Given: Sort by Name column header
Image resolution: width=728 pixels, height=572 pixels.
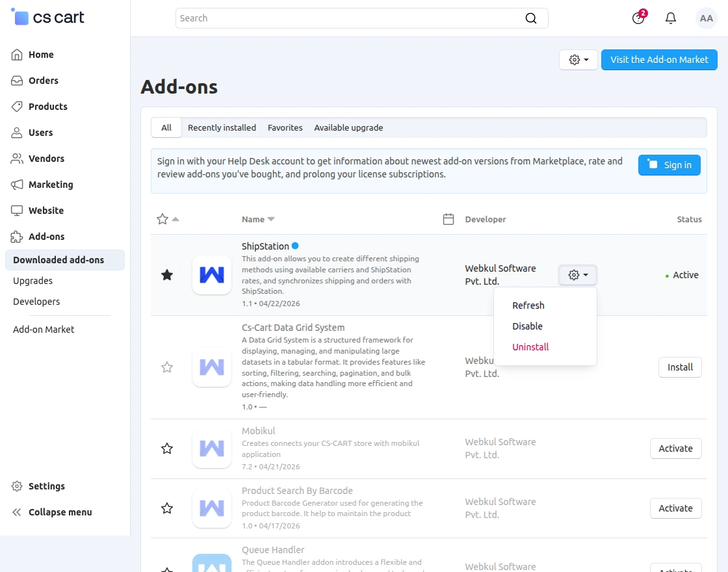Looking at the screenshot, I should pyautogui.click(x=258, y=219).
